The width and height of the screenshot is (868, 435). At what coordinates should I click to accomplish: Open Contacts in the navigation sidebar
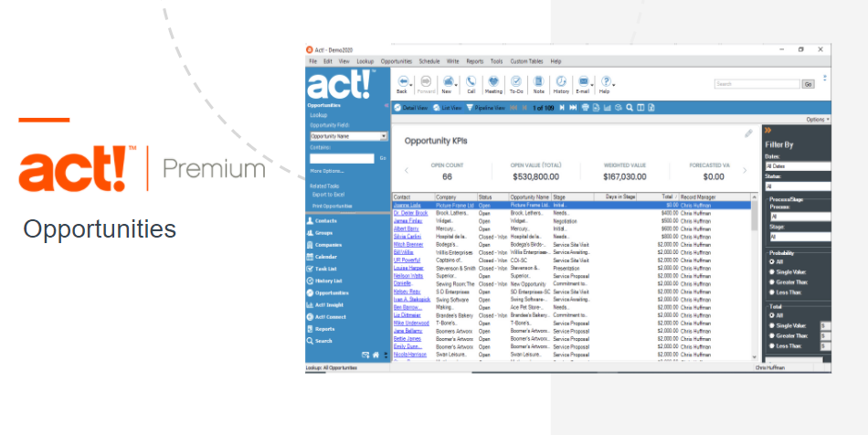coord(322,221)
